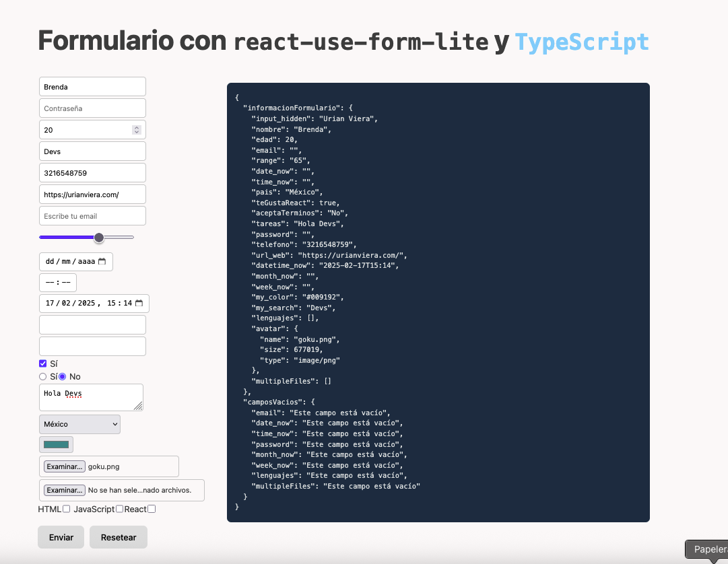Image resolution: width=728 pixels, height=564 pixels.
Task: Select the Sí radio button
Action: pyautogui.click(x=42, y=377)
